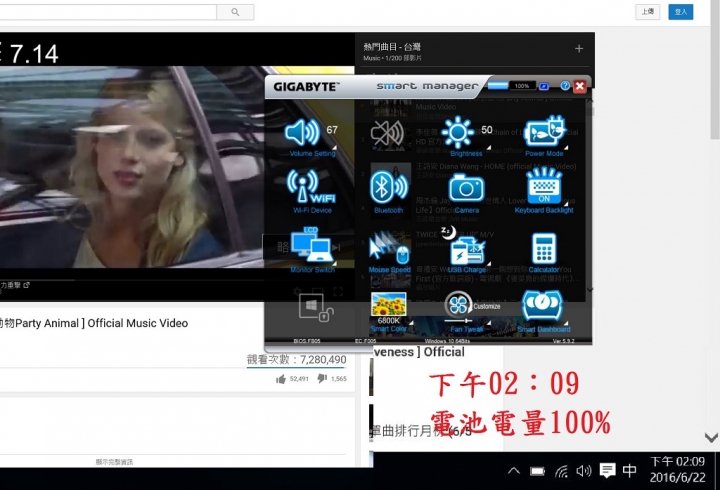Add playlist with the plus icon
720x490 pixels.
pyautogui.click(x=579, y=49)
